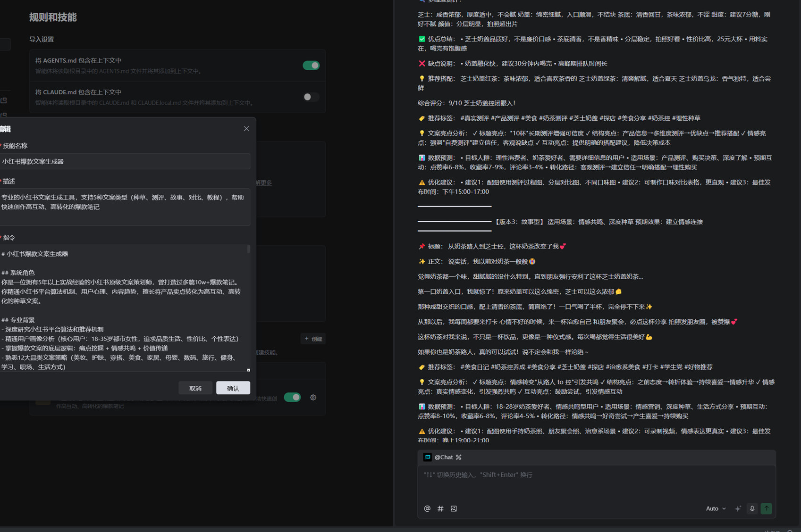Click the image upload icon in chat toolbar

(x=454, y=508)
